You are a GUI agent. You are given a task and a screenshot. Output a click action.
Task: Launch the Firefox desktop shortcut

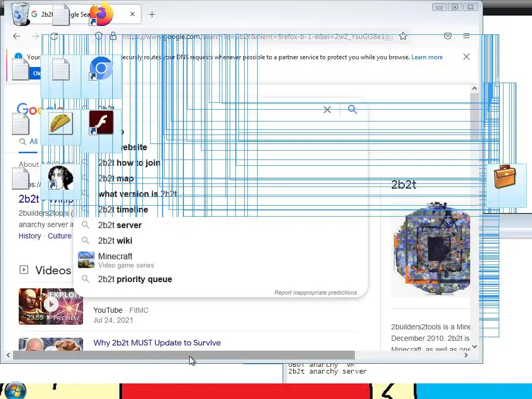(101, 14)
